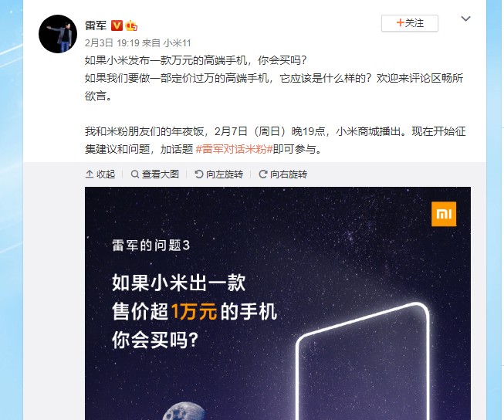This screenshot has height=420, width=504.
Task: Open the 小米11 source device link
Action: [177, 42]
